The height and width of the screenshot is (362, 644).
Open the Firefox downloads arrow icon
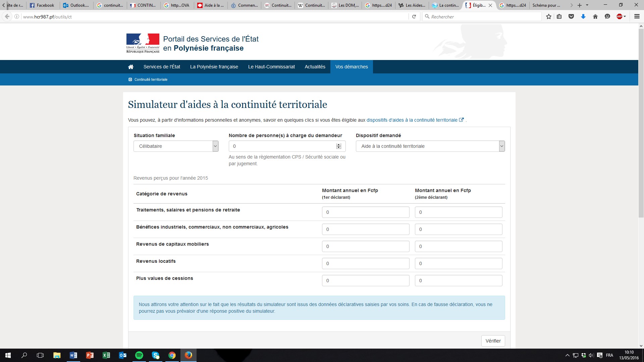click(x=583, y=16)
